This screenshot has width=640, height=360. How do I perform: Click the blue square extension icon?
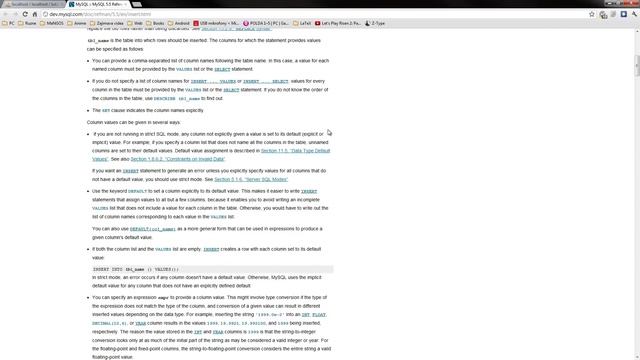tap(624, 14)
